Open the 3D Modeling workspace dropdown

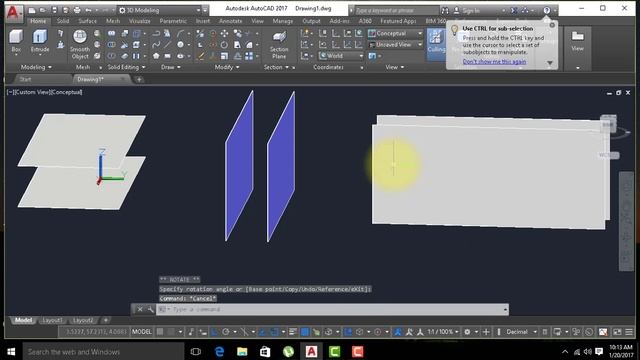[160, 10]
